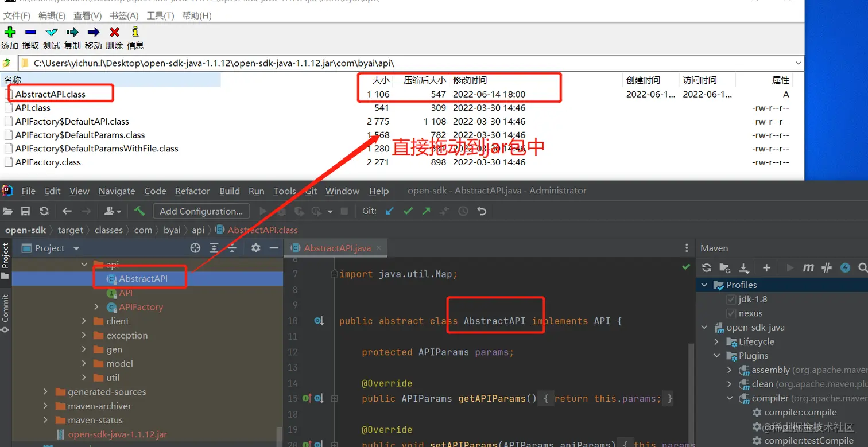This screenshot has height=447, width=868.
Task: Click the 复制 (Copy) icon in 7-Zip
Action: point(72,32)
